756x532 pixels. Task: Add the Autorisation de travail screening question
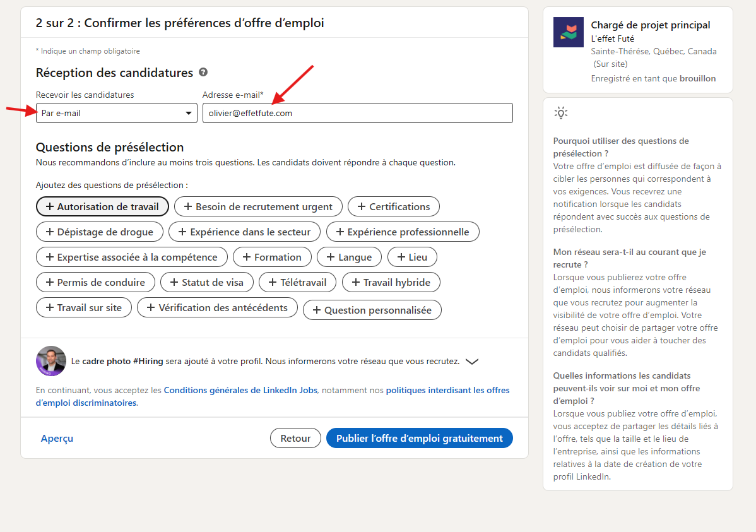102,206
